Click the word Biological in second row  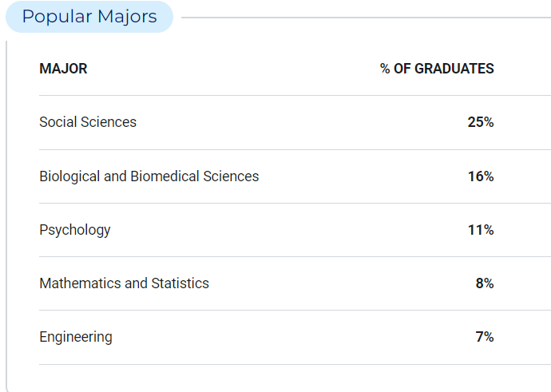pyautogui.click(x=69, y=176)
